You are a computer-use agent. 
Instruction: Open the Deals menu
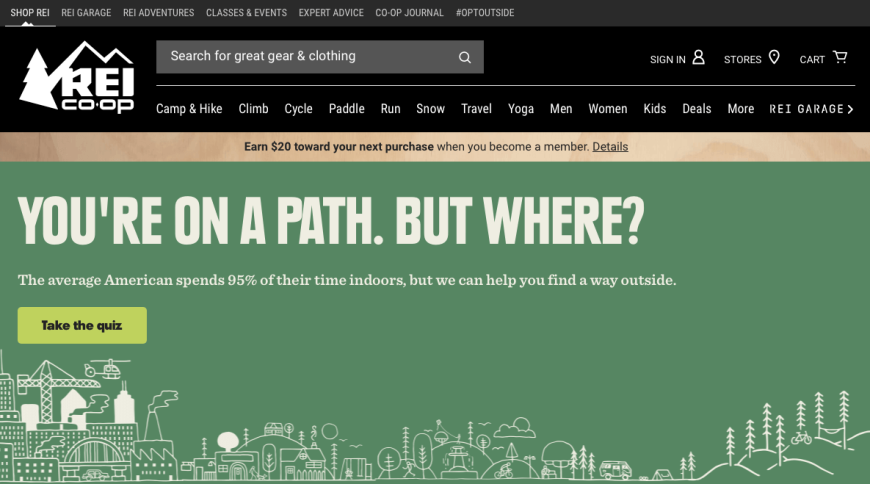pos(697,109)
